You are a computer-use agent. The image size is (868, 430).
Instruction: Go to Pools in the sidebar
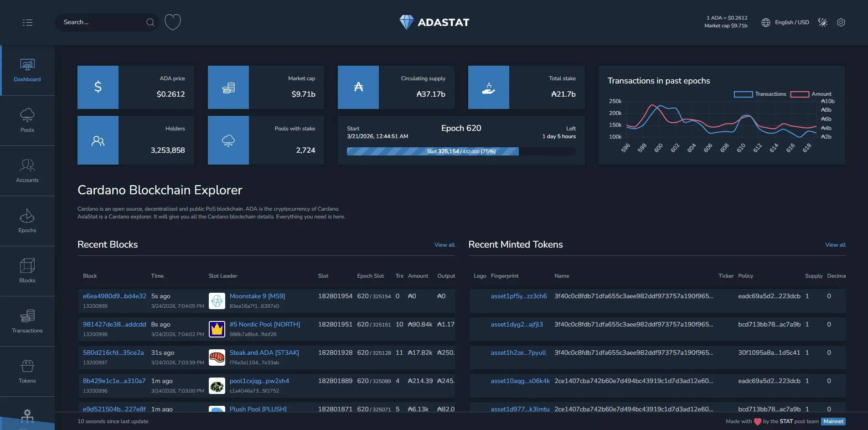tap(27, 121)
